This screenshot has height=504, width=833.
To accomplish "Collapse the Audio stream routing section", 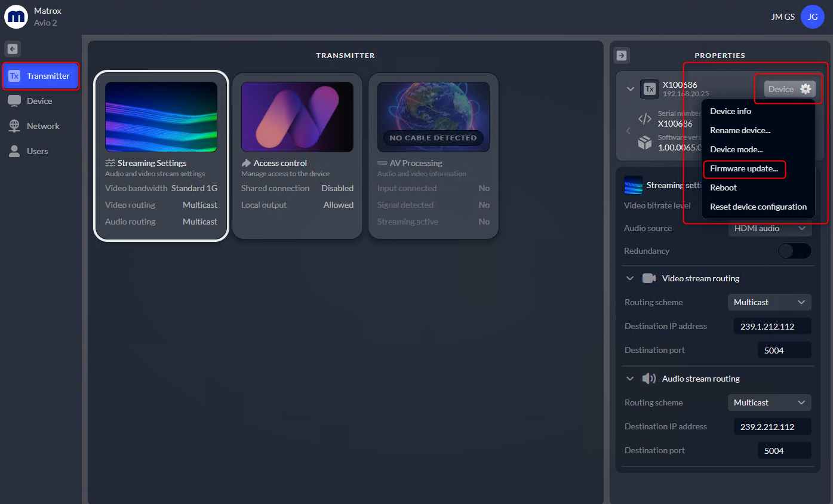I will pyautogui.click(x=629, y=379).
